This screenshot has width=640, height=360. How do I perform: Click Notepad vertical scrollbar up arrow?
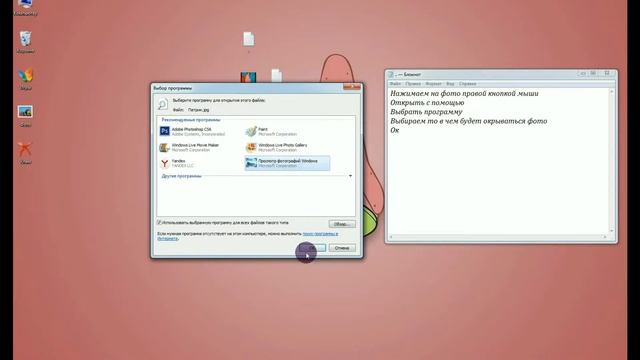(x=611, y=92)
